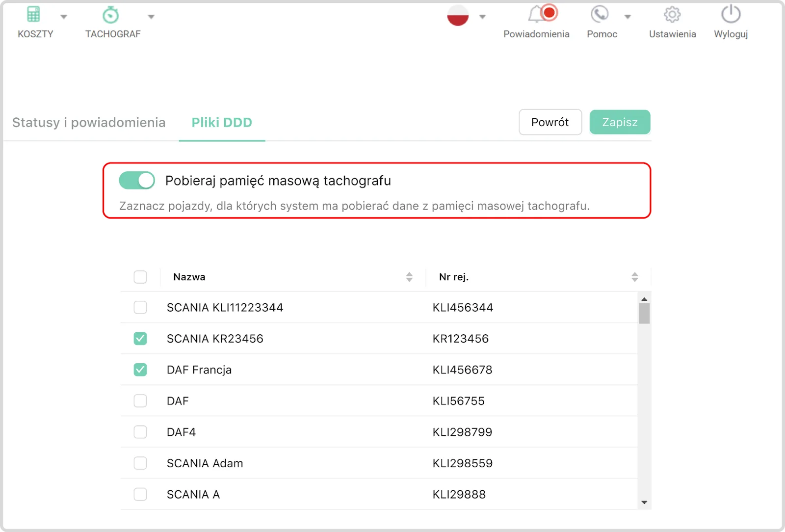Select registration KR123456 cell

click(x=461, y=339)
